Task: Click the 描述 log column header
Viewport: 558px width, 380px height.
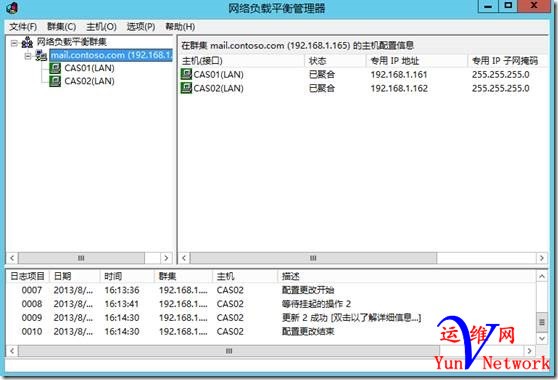Action: 406,276
